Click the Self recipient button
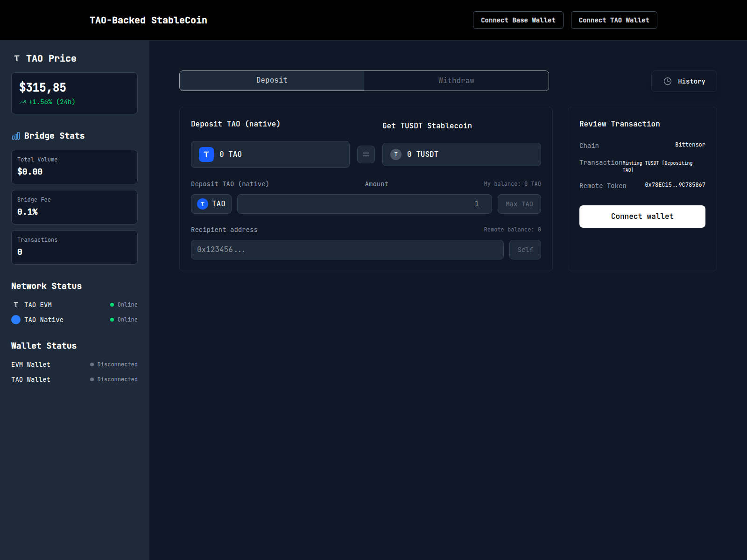This screenshot has height=560, width=747. pos(525,250)
